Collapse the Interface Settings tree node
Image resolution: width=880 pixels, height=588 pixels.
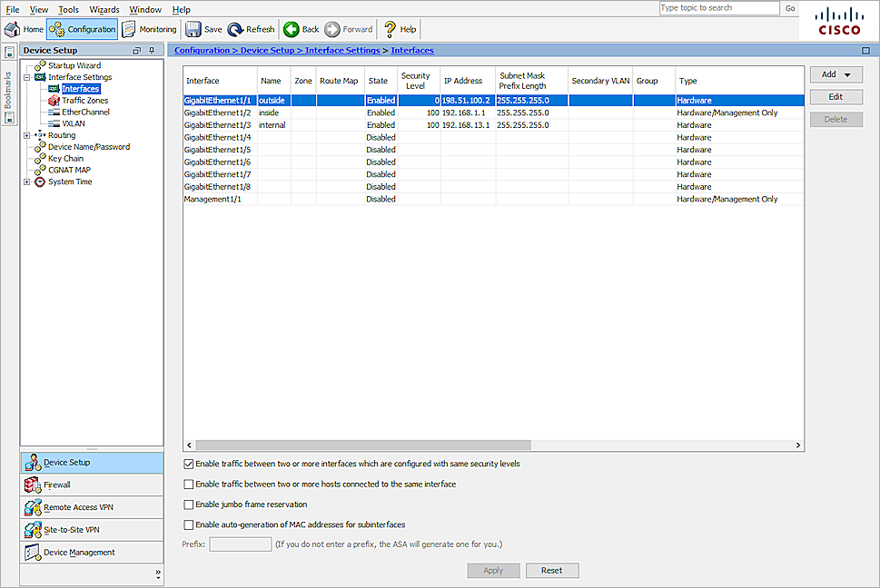click(x=29, y=76)
